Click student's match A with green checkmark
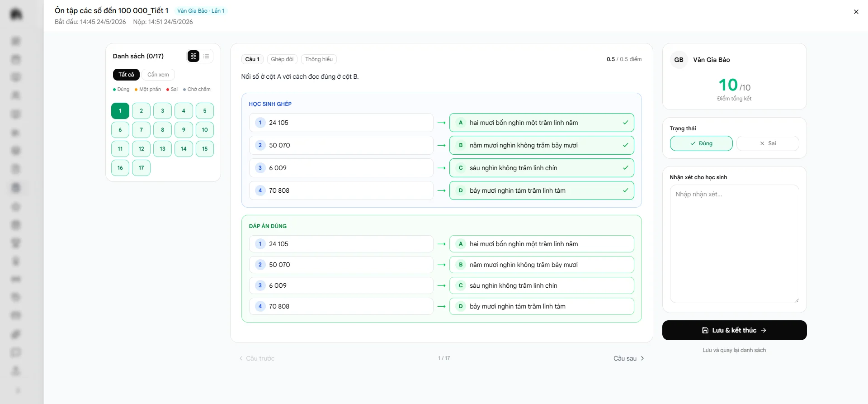The width and height of the screenshot is (868, 404). pos(542,123)
